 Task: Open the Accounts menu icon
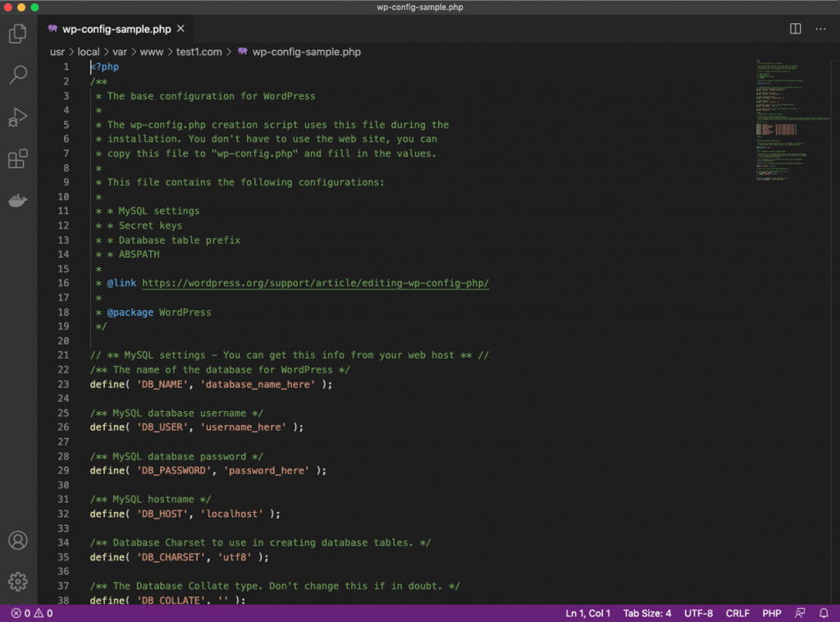18,540
